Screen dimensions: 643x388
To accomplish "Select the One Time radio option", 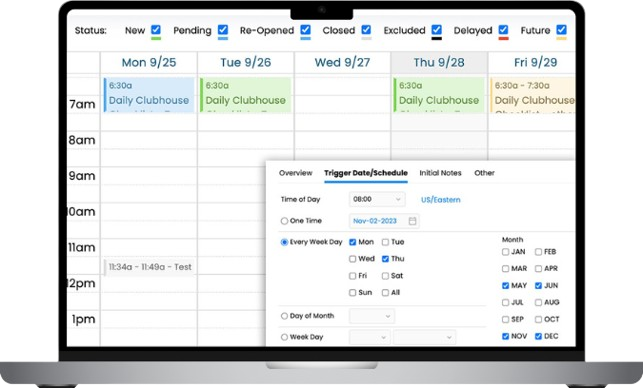I will click(x=284, y=221).
